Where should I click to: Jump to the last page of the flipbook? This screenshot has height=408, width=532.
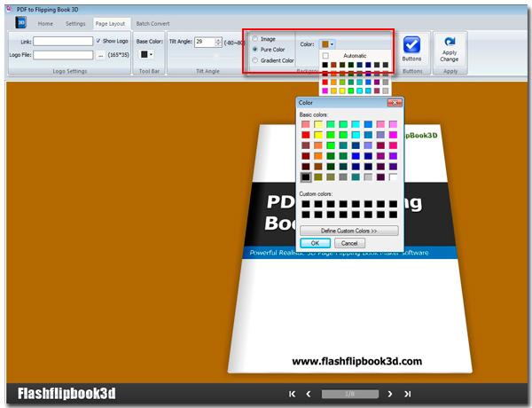coord(407,394)
